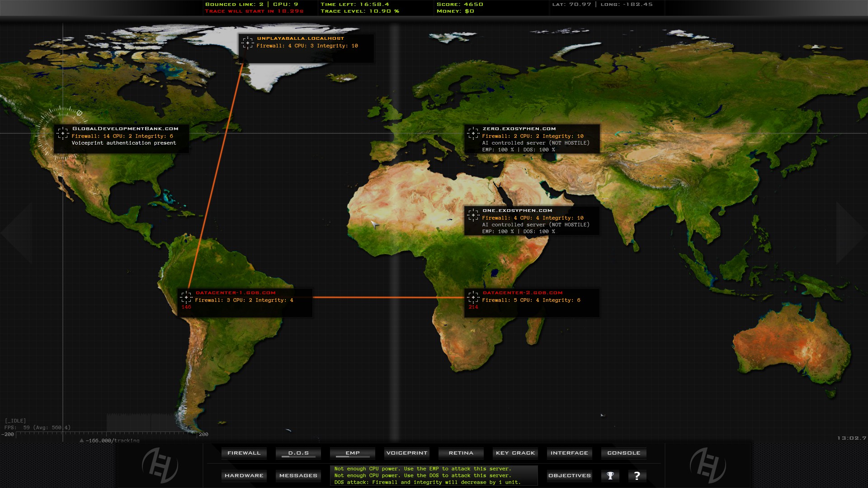The height and width of the screenshot is (488, 868).
Task: Click the left H logo emblem
Action: 160,465
